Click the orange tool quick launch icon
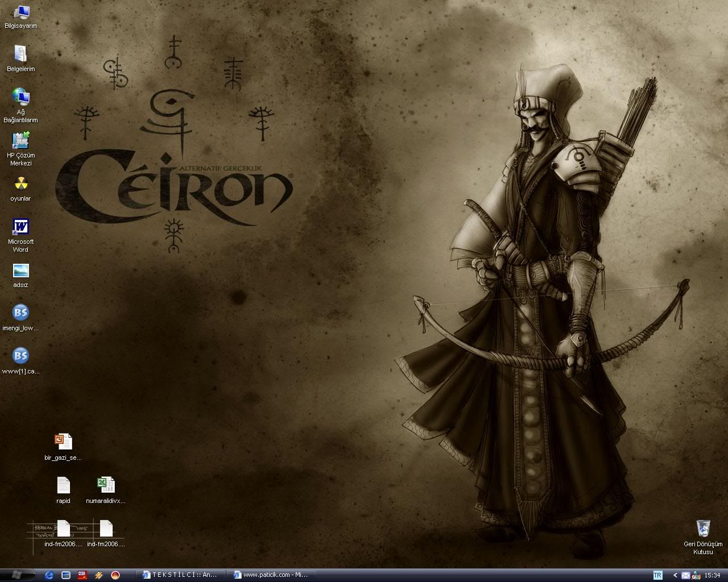 click(x=98, y=575)
